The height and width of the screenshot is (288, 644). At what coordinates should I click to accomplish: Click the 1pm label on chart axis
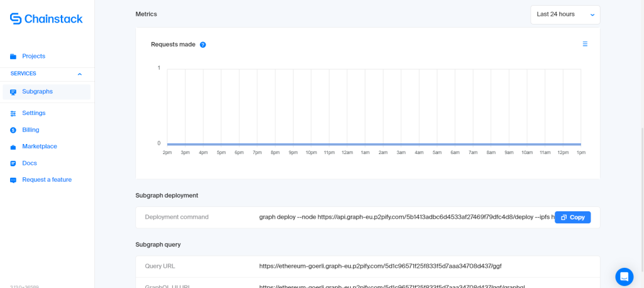580,152
